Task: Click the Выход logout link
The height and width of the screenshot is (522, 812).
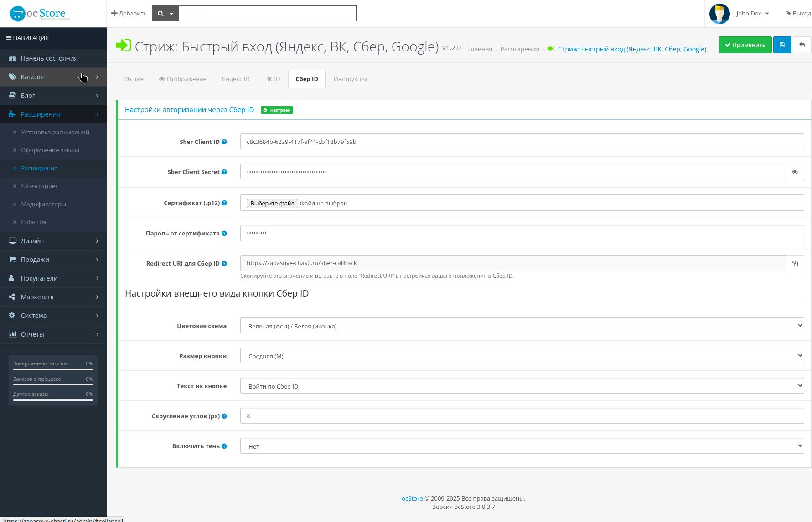Action: [x=798, y=14]
